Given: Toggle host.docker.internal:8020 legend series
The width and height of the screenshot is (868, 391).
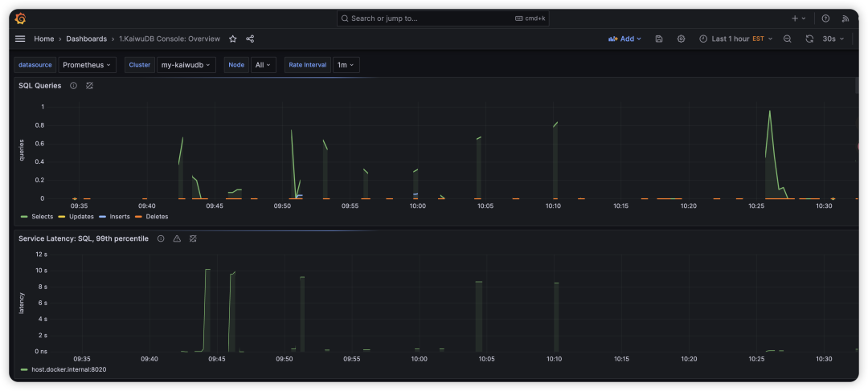Looking at the screenshot, I should click(x=63, y=369).
